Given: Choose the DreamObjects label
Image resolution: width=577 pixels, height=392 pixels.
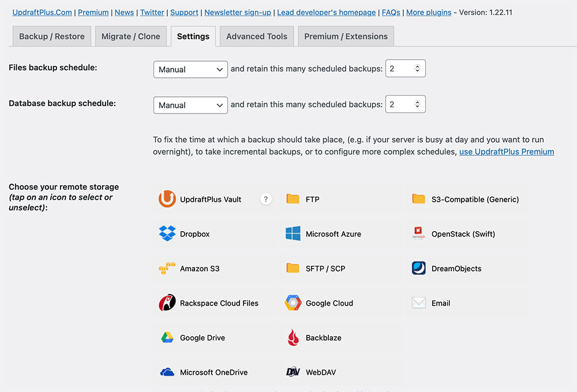Looking at the screenshot, I should coord(456,269).
